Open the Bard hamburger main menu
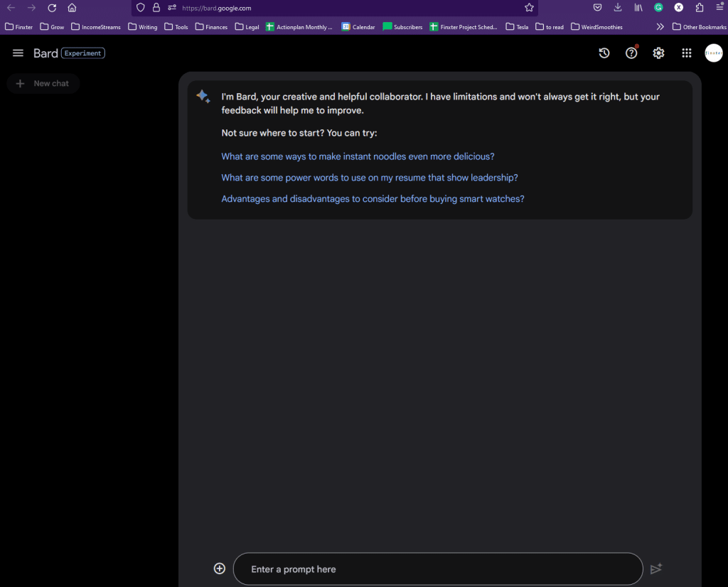The height and width of the screenshot is (587, 728). click(x=18, y=53)
